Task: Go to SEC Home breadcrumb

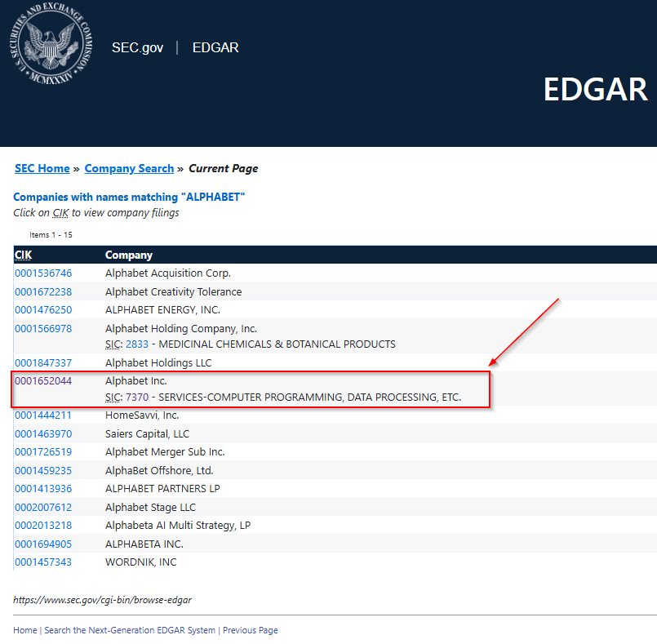Action: (42, 168)
